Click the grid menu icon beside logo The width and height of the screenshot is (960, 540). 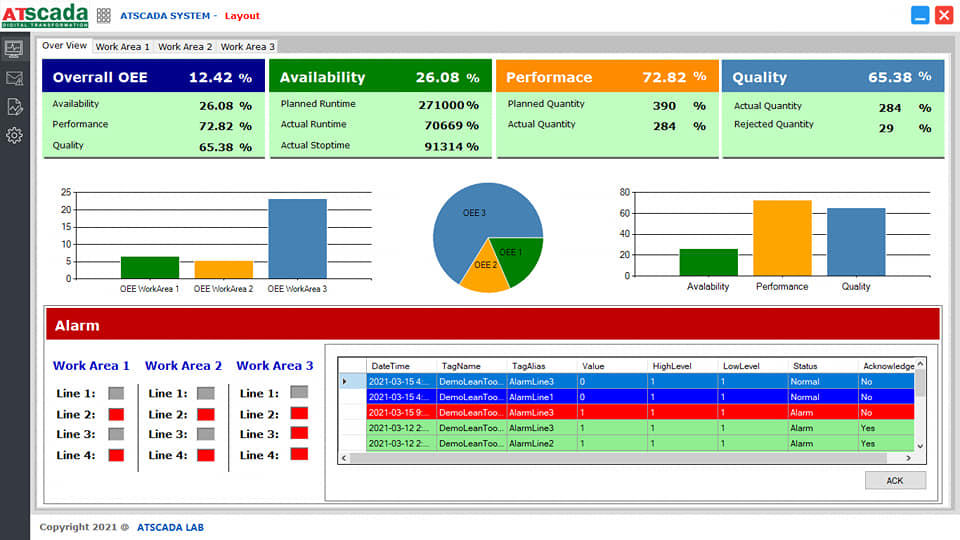[x=104, y=16]
